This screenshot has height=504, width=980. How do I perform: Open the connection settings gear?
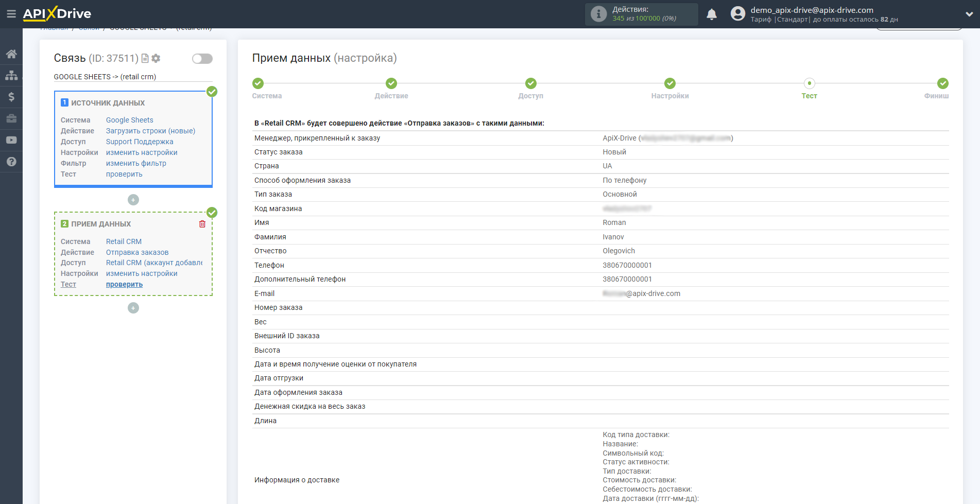point(156,59)
